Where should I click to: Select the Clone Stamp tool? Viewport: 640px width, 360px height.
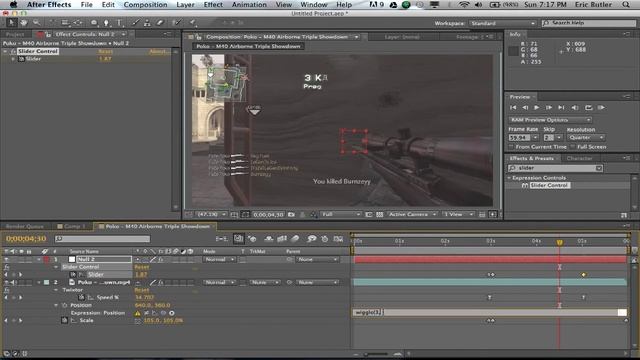tap(147, 23)
